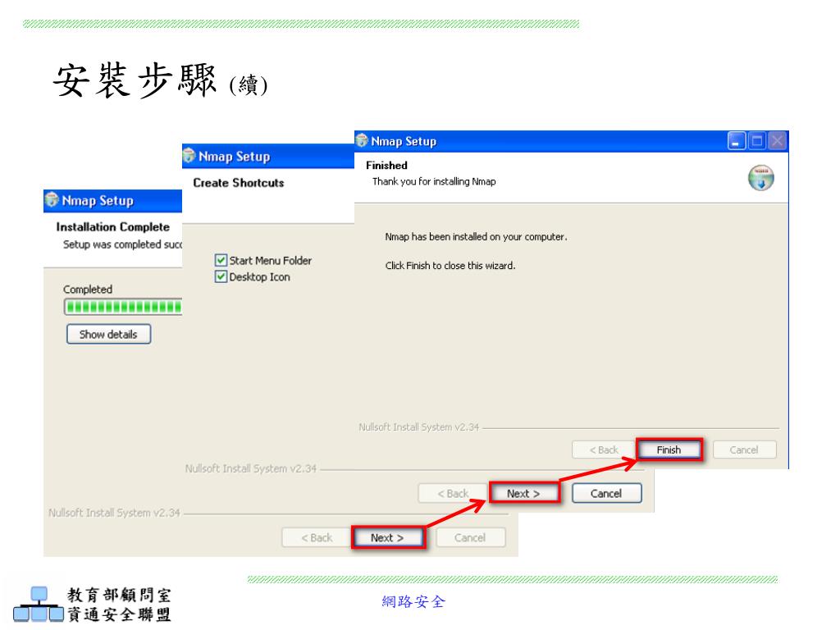Click Back in Create Shortcuts window
Screen dimensions: 840x630
[x=453, y=493]
